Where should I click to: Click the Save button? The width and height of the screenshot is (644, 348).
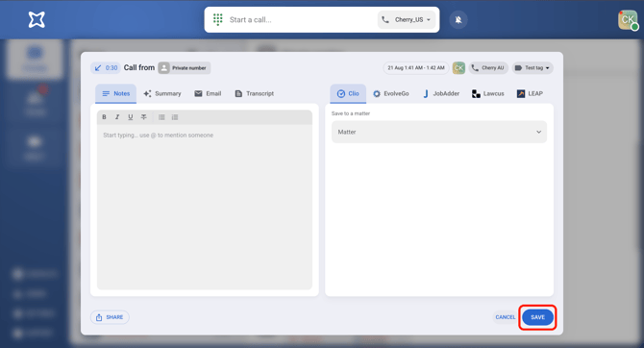pos(537,317)
